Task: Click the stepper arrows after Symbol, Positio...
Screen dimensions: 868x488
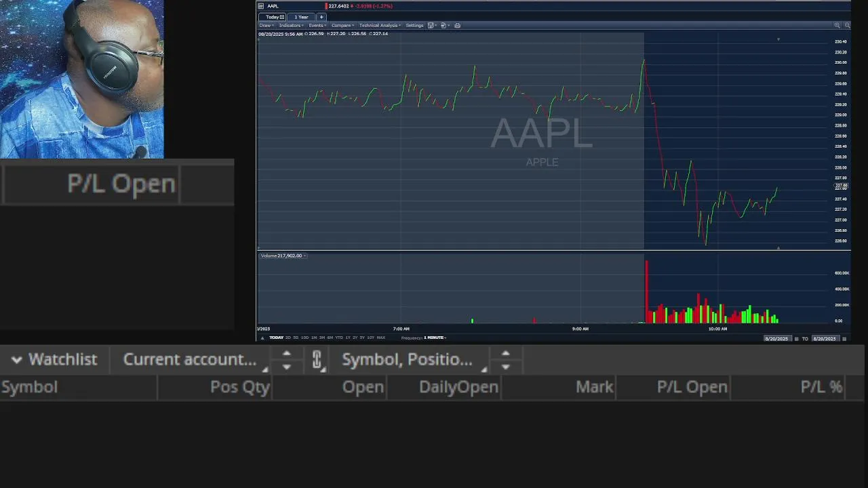Action: (x=505, y=360)
